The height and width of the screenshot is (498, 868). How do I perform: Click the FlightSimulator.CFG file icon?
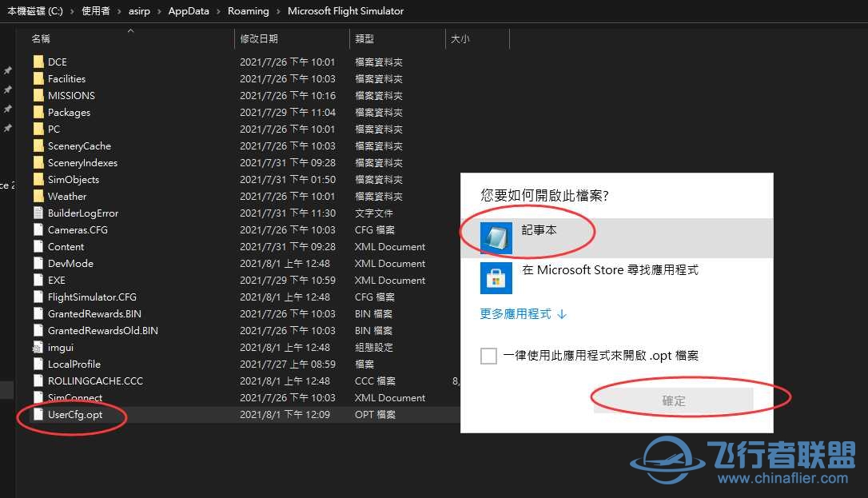38,297
